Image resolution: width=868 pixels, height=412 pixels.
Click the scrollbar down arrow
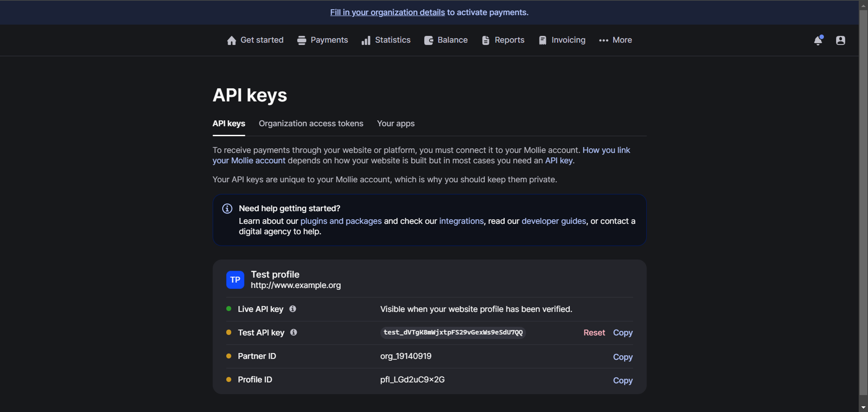[x=863, y=407]
